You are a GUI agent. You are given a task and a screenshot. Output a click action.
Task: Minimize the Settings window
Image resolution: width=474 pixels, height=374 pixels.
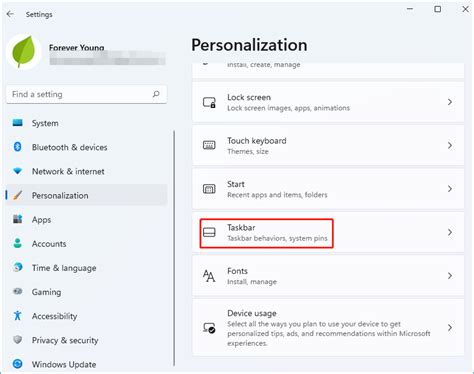410,9
